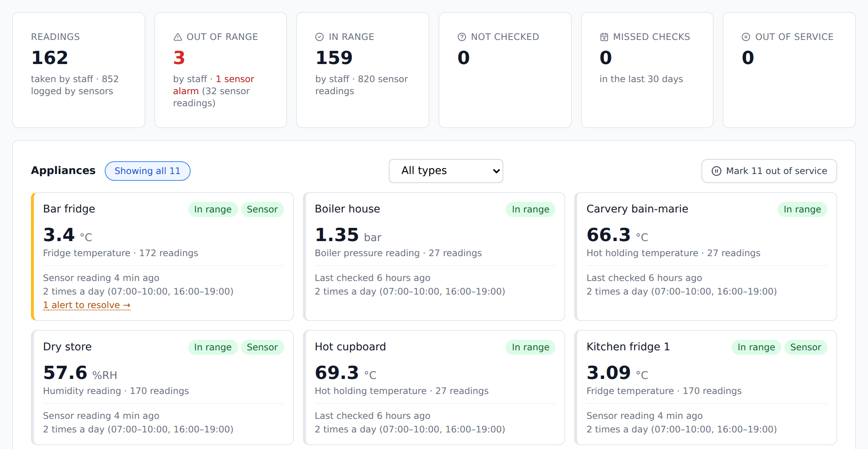Click the In Range checkmark circle icon

click(319, 37)
